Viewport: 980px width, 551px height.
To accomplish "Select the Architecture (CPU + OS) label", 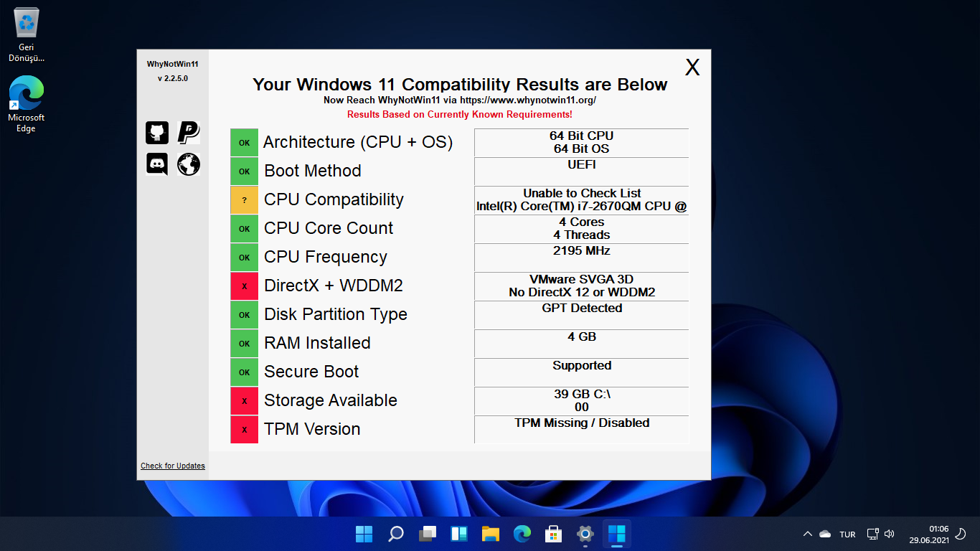I will [x=358, y=142].
